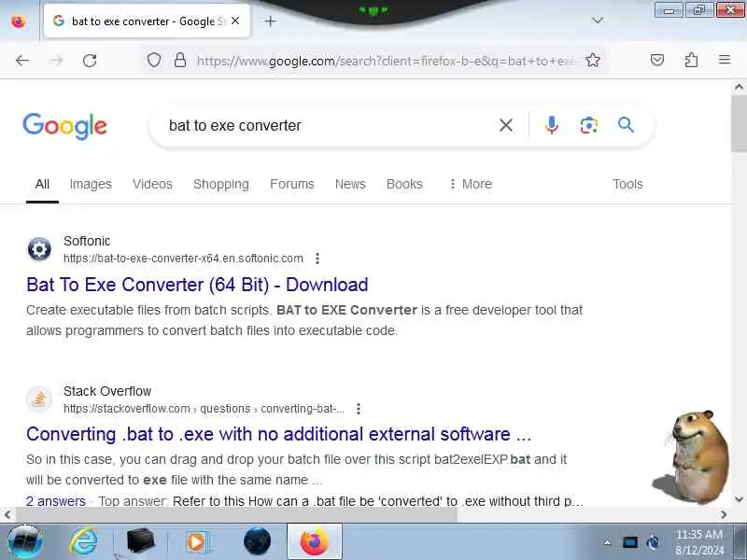Open the dark globe taskbar icon

(x=258, y=541)
